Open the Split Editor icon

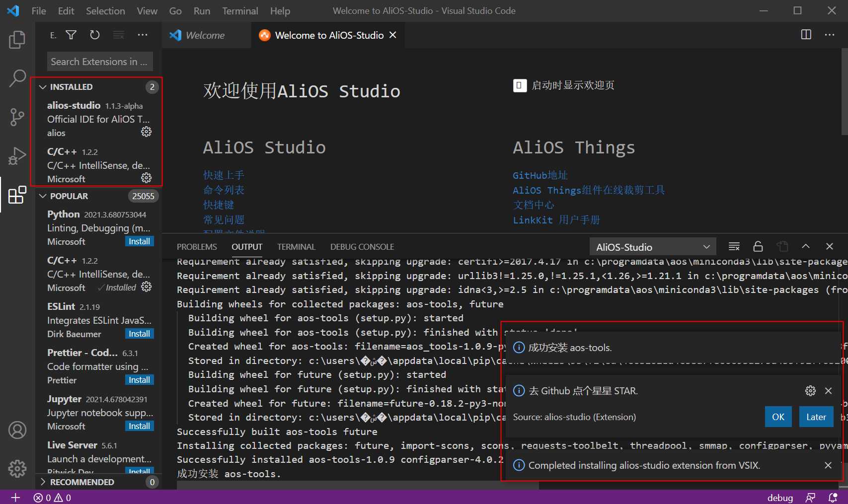coord(806,35)
